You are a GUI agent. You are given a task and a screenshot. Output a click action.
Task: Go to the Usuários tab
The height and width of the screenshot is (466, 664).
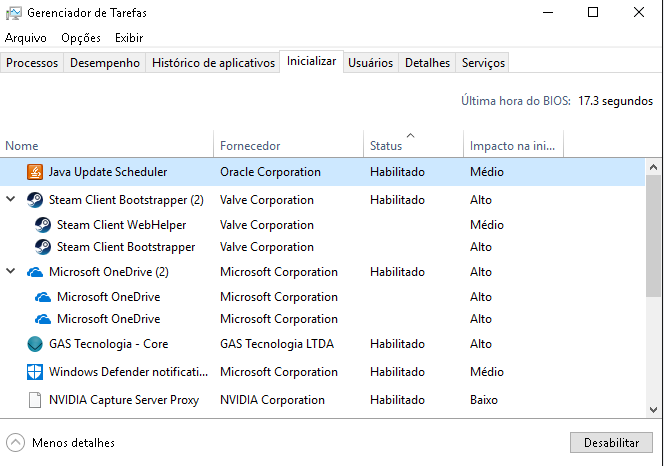pyautogui.click(x=371, y=63)
